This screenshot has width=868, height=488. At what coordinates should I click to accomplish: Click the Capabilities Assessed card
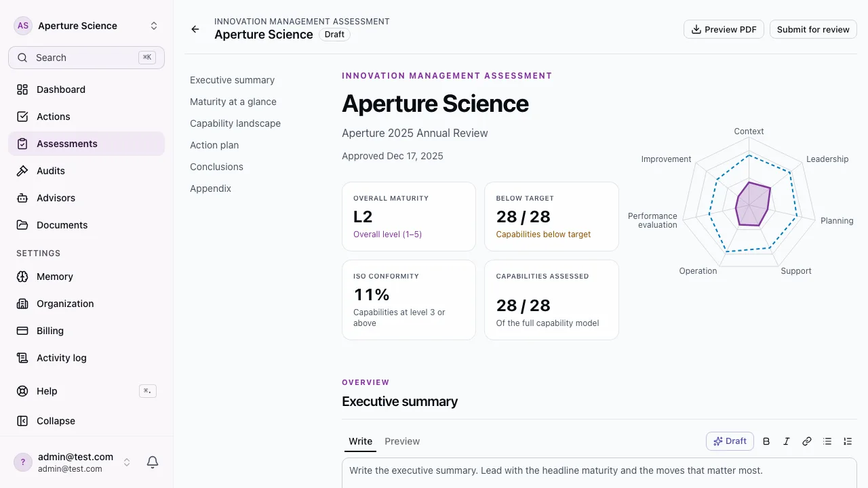[x=551, y=300]
